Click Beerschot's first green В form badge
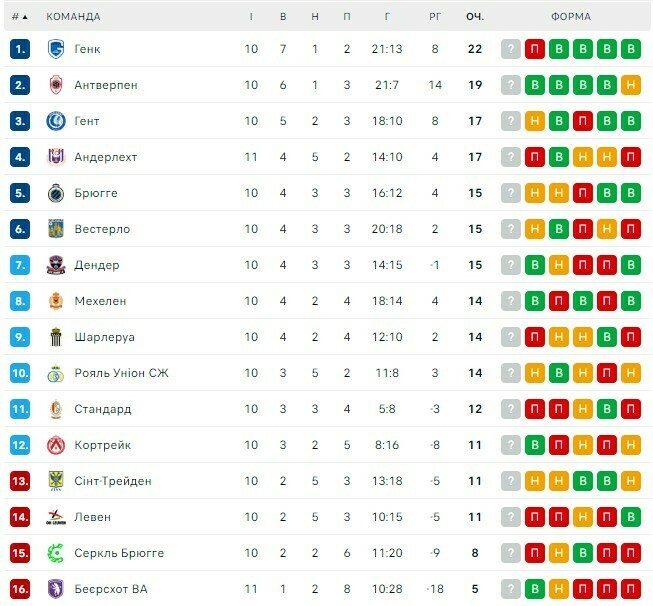Viewport: 653px width, 606px height. pyautogui.click(x=535, y=589)
